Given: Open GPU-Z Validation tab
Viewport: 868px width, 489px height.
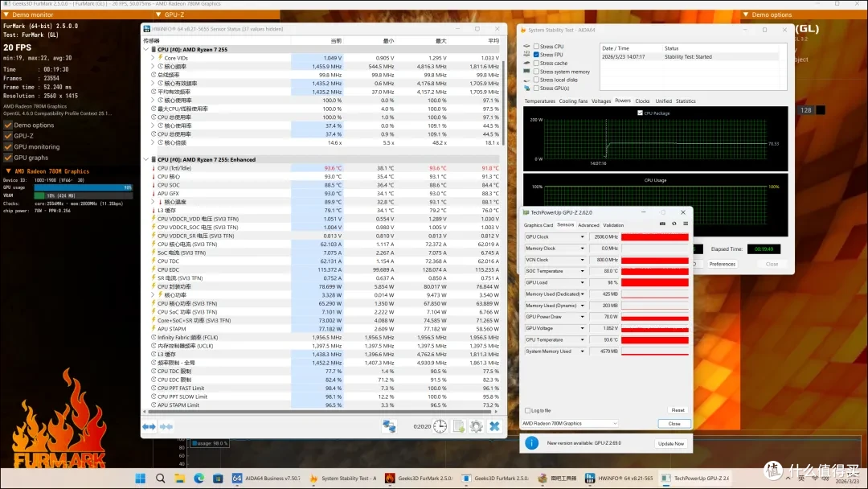Looking at the screenshot, I should 613,225.
